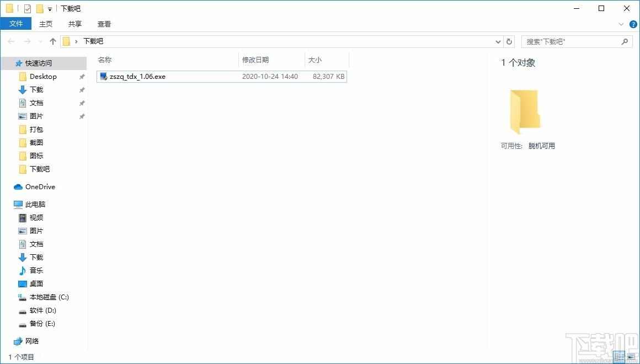This screenshot has width=640, height=364.
Task: Open the 打包 folder in sidebar
Action: click(x=36, y=130)
